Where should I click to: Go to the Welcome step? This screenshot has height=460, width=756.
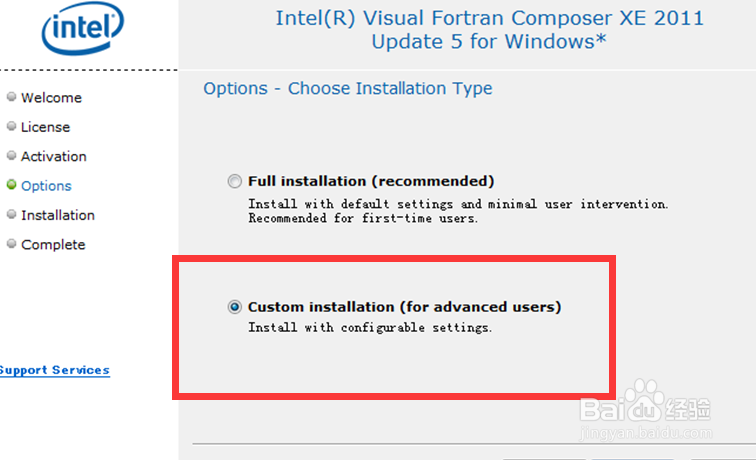pyautogui.click(x=51, y=97)
